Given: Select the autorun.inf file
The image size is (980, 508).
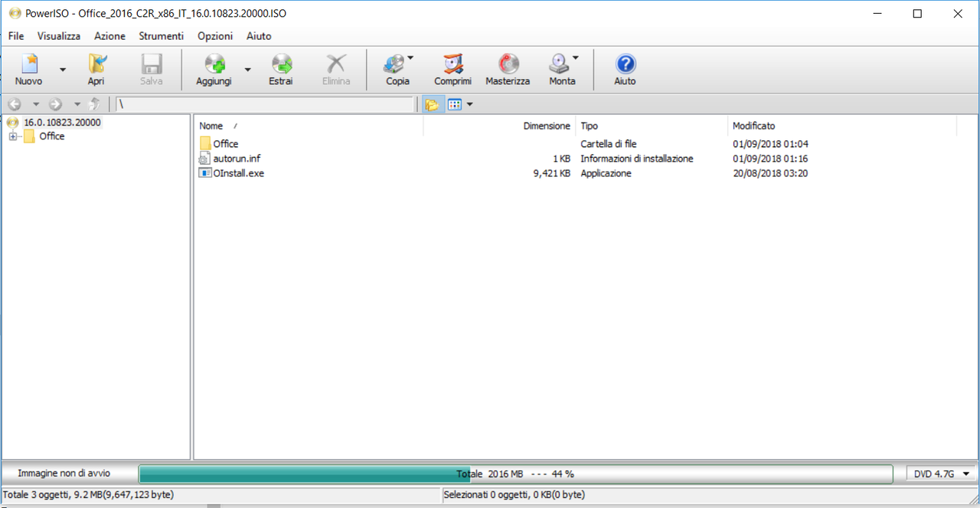Looking at the screenshot, I should pyautogui.click(x=237, y=159).
